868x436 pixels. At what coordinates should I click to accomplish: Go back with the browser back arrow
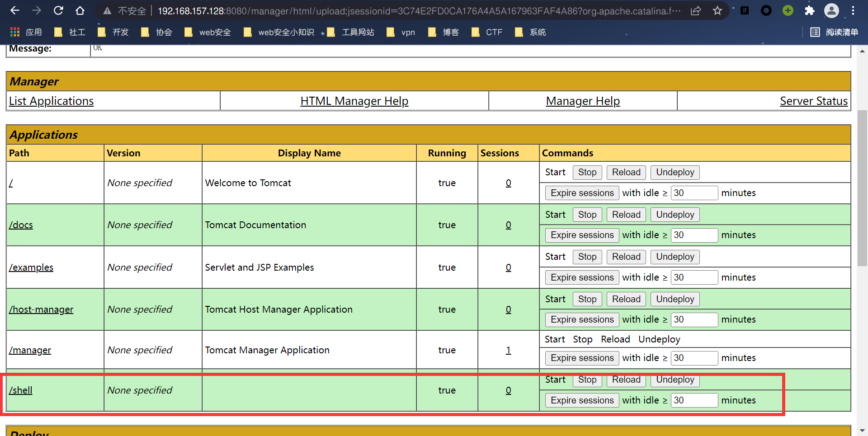click(14, 10)
